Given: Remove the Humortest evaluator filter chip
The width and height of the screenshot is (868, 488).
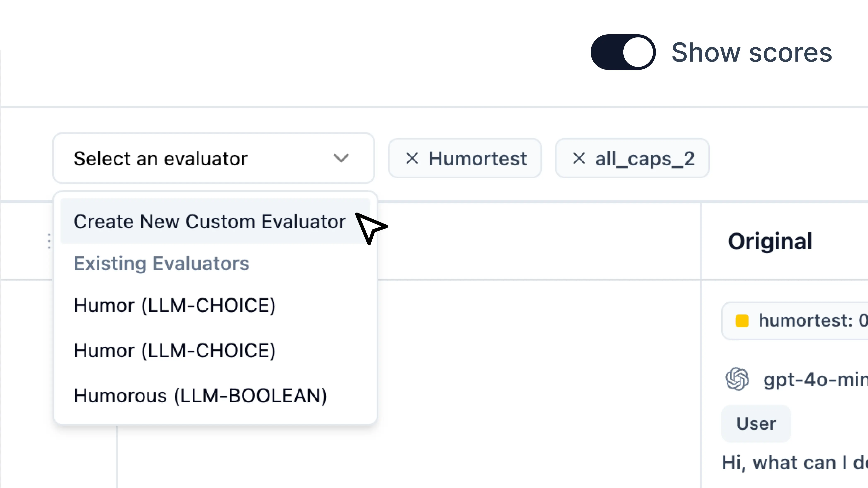Looking at the screenshot, I should point(465,158).
